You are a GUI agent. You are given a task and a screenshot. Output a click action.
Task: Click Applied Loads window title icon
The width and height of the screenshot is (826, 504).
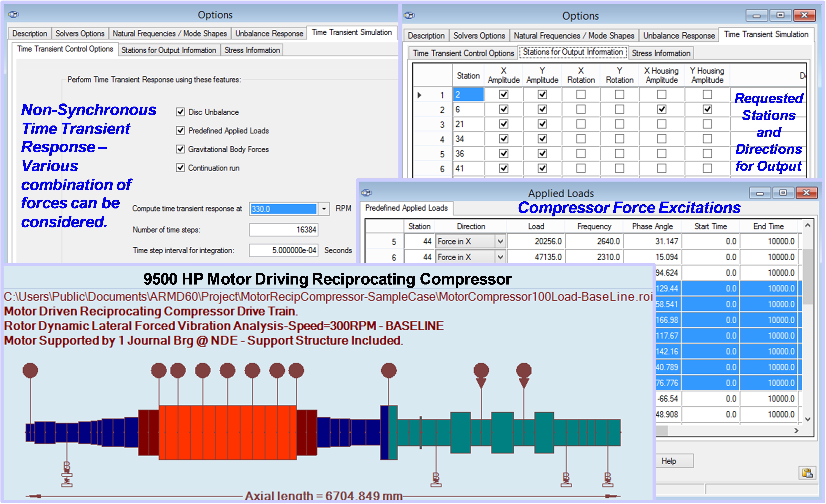pos(367,193)
